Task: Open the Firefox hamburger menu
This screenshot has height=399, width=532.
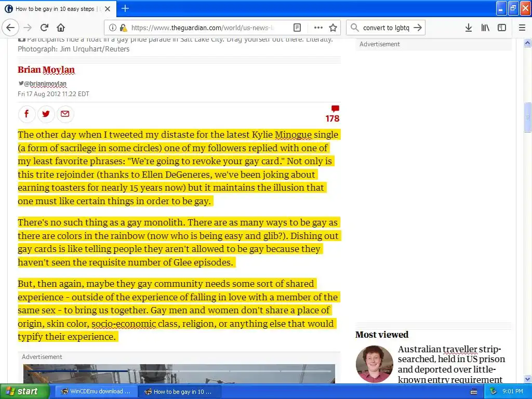Action: (522, 28)
